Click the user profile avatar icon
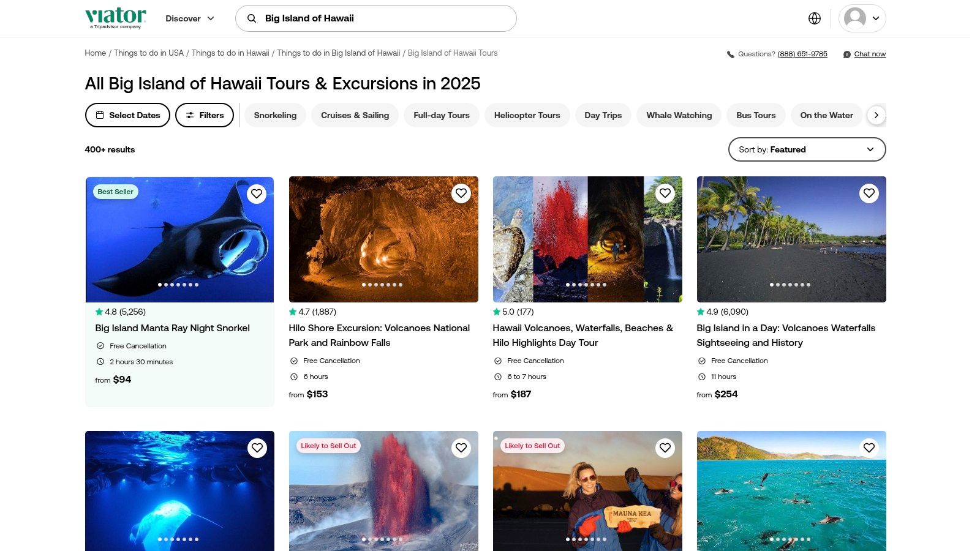Screen dimensions: 980x551 click(x=855, y=18)
